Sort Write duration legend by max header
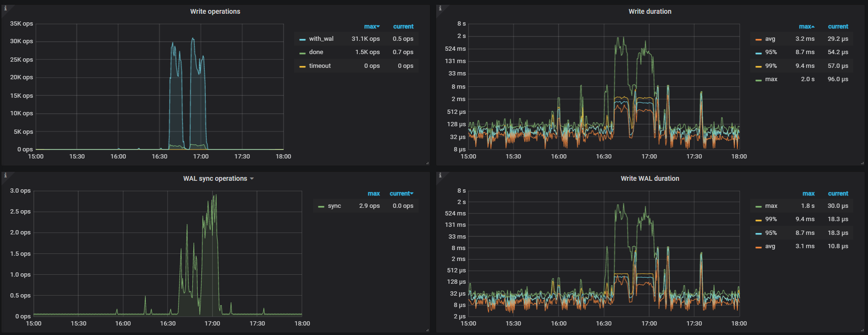This screenshot has width=868, height=335. tap(806, 27)
